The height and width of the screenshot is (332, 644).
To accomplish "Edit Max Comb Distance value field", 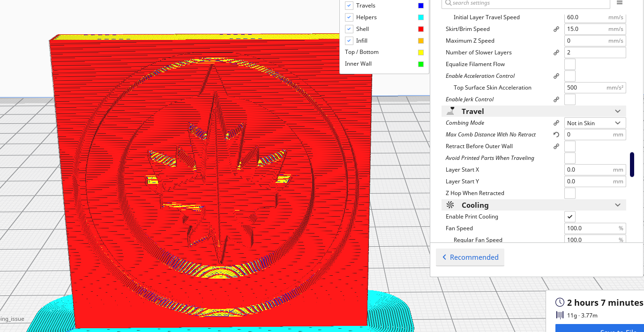I will click(x=595, y=135).
